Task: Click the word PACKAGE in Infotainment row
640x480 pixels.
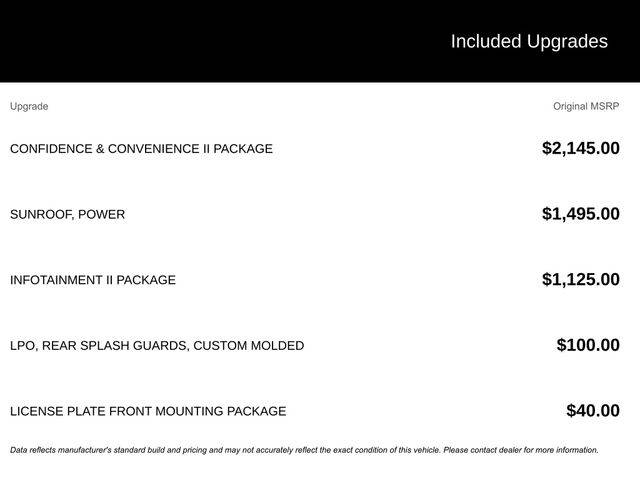Action: [146, 280]
